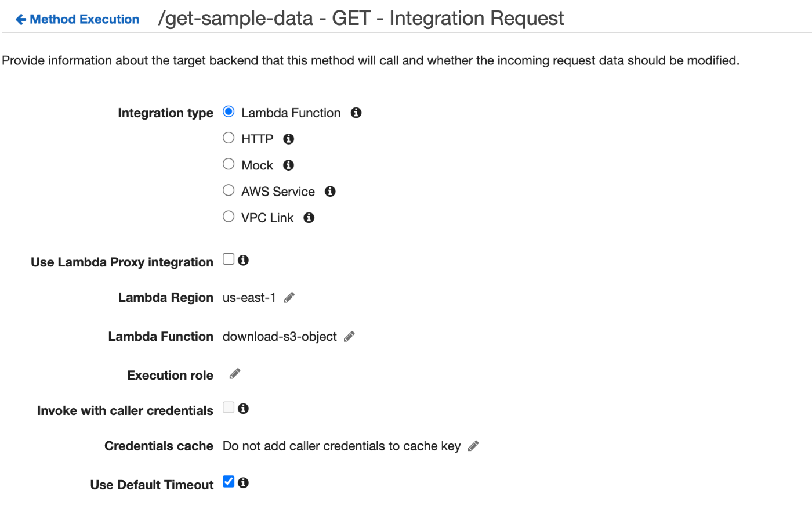Click info icon for Lambda Proxy integration
This screenshot has width=812, height=505.
pos(244,260)
